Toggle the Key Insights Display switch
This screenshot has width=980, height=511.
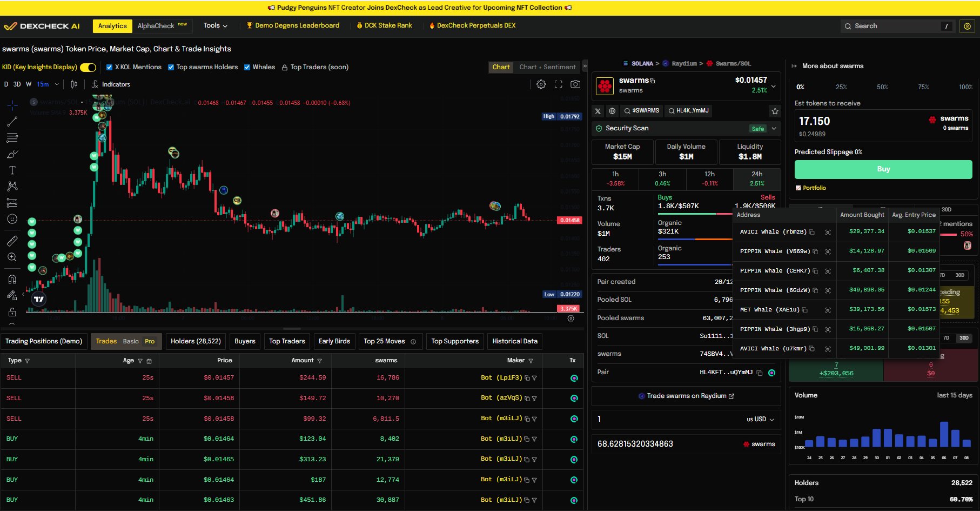point(88,68)
